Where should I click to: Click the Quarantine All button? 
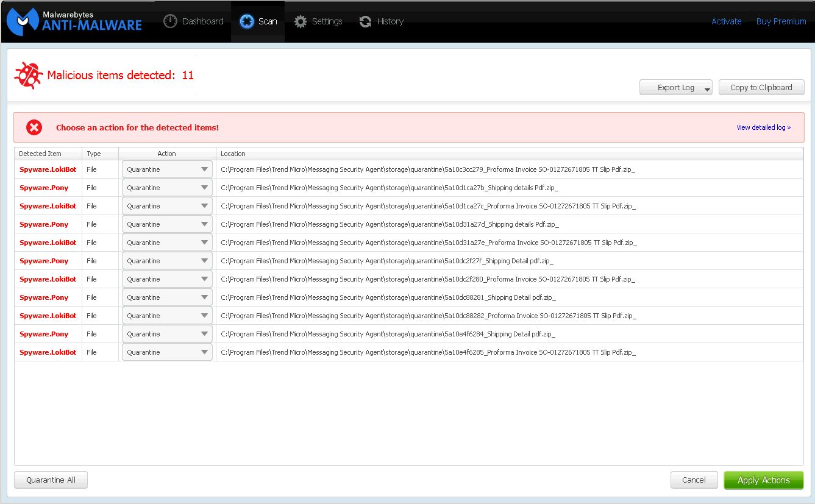tap(51, 480)
